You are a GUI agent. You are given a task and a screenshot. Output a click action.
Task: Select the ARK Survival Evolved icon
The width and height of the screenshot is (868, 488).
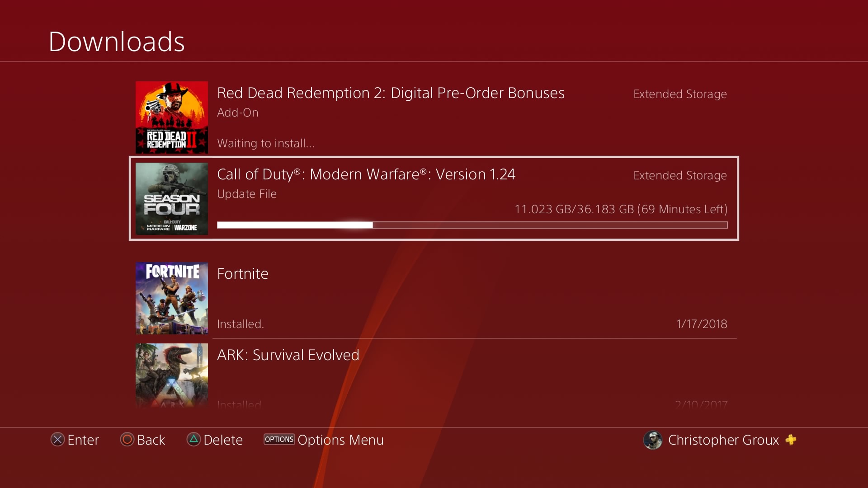172,375
